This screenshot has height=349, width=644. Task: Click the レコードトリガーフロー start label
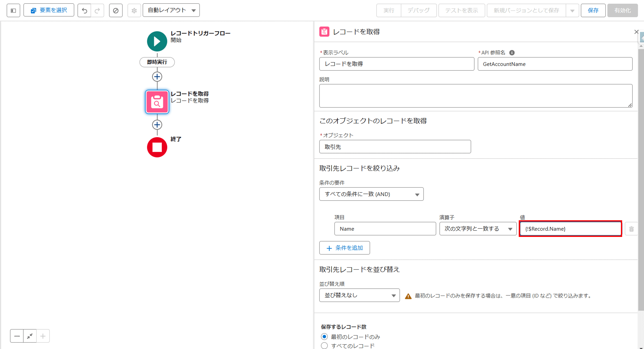point(200,33)
